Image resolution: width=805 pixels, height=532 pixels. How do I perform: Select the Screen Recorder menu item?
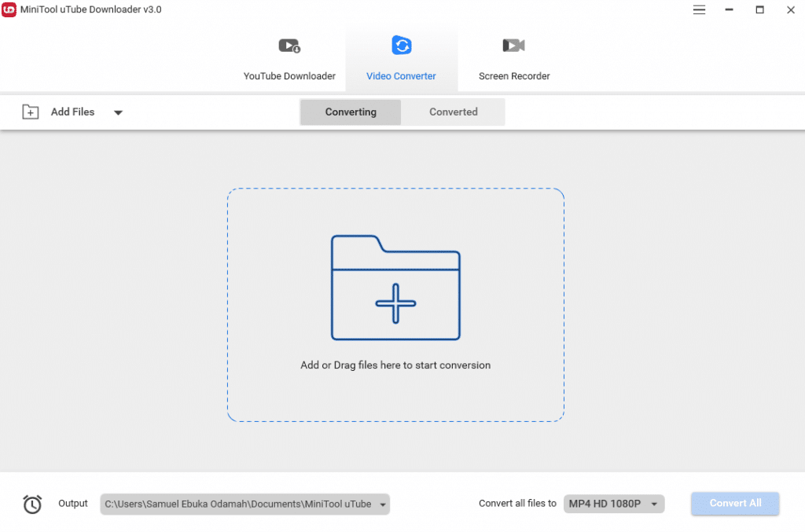click(513, 76)
